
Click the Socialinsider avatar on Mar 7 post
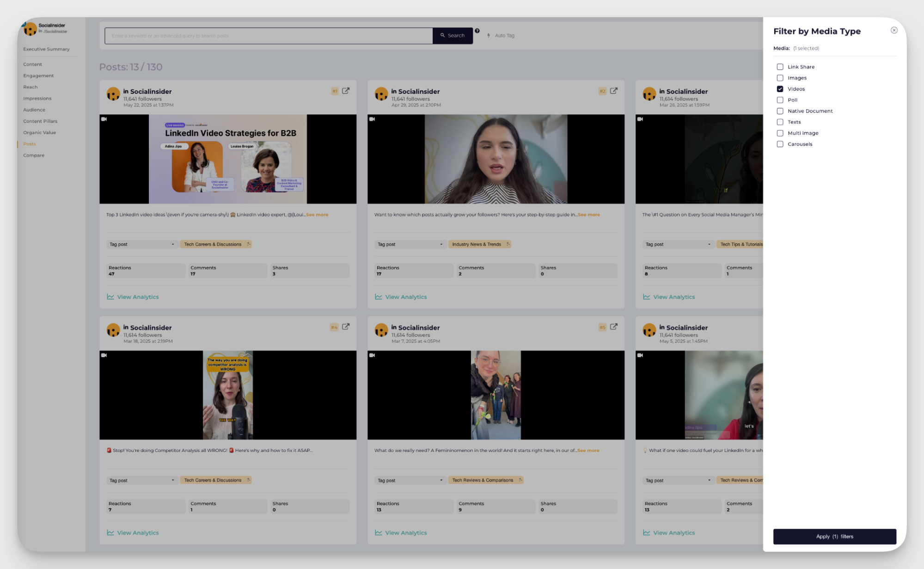click(381, 330)
